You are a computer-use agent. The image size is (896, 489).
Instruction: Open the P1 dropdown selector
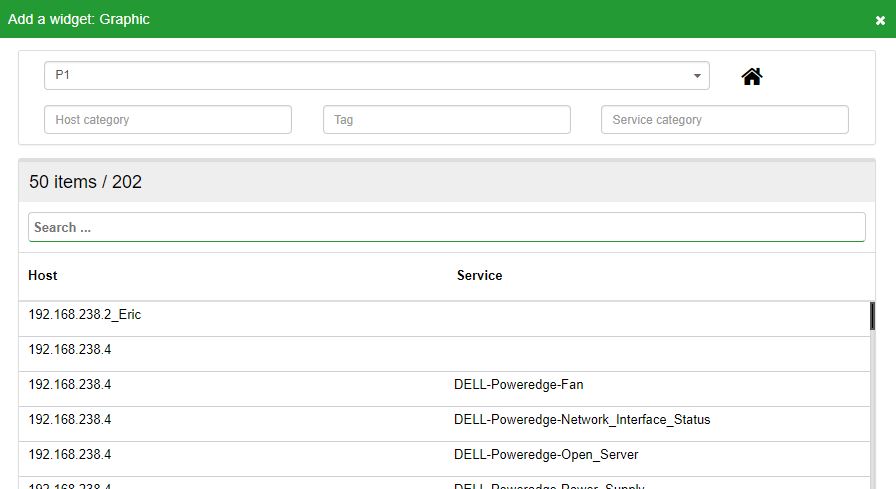(377, 75)
